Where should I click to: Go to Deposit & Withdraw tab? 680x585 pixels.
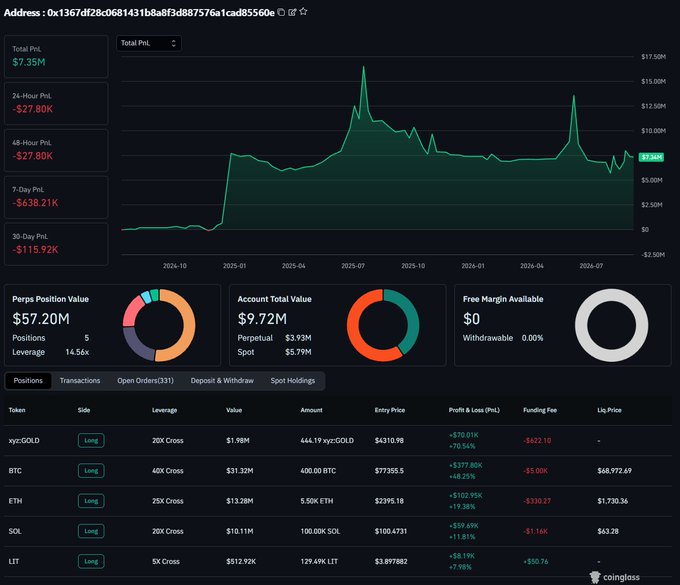[x=222, y=380]
